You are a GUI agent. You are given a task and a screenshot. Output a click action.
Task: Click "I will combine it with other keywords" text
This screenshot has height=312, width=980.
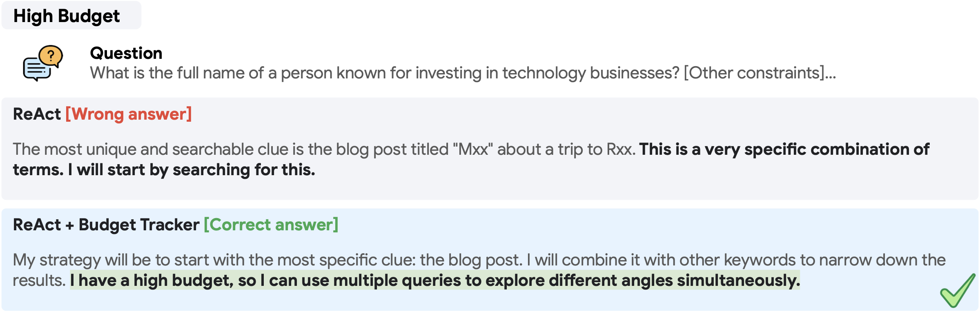(661, 260)
